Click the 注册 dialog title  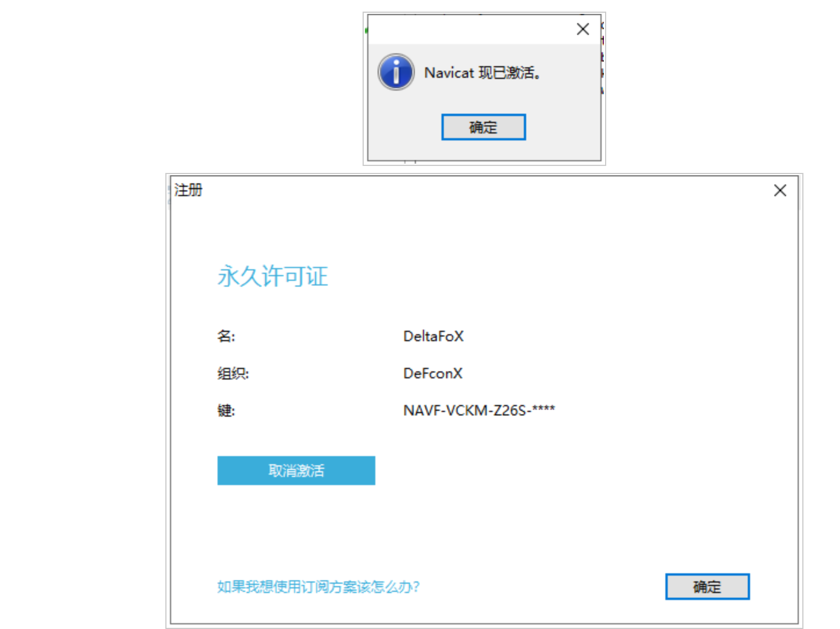coord(189,190)
